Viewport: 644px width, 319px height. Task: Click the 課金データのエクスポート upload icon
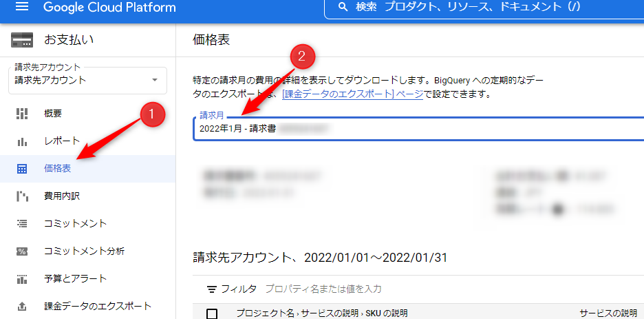click(22, 307)
